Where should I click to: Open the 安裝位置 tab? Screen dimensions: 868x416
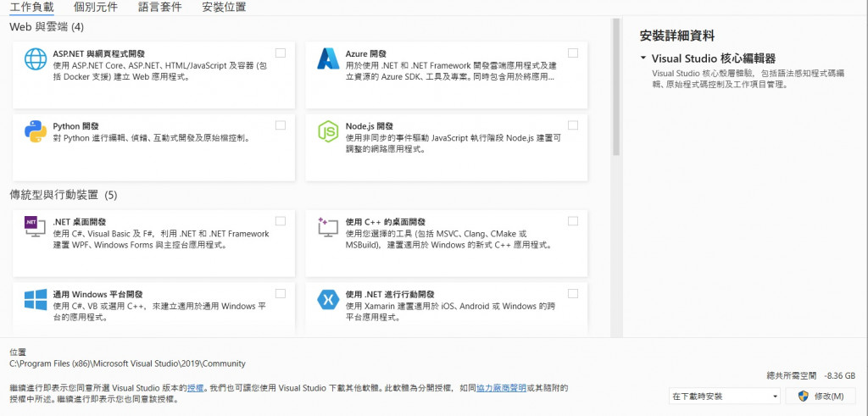[224, 7]
